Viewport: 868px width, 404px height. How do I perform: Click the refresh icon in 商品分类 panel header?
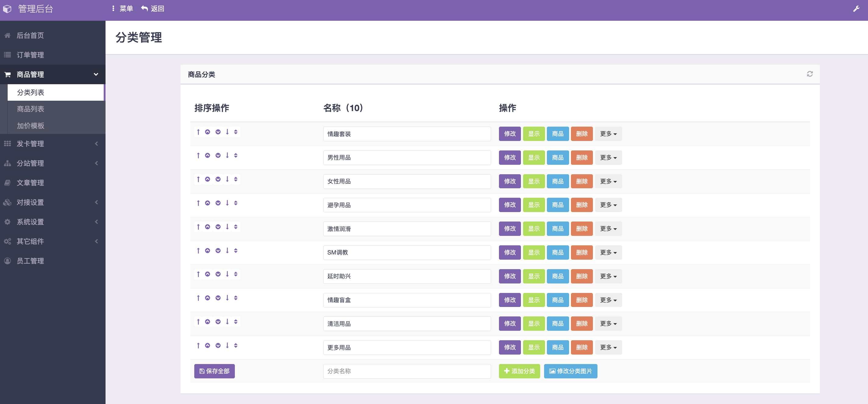pyautogui.click(x=810, y=74)
